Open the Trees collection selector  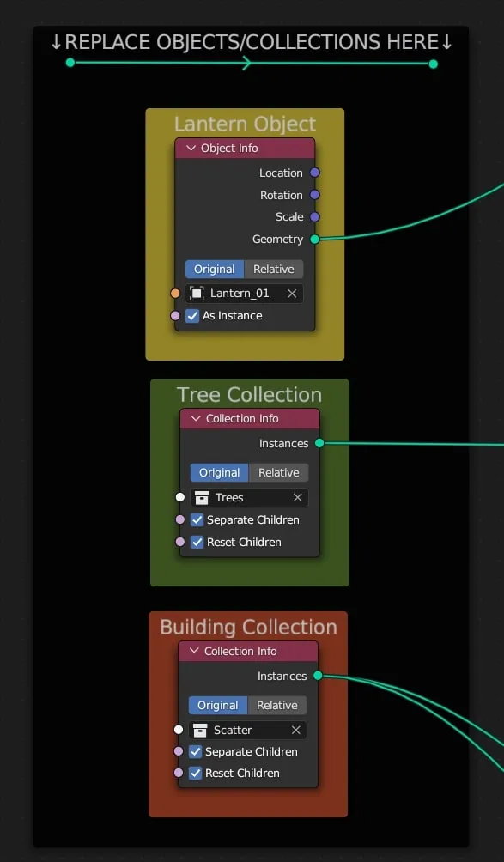point(249,497)
